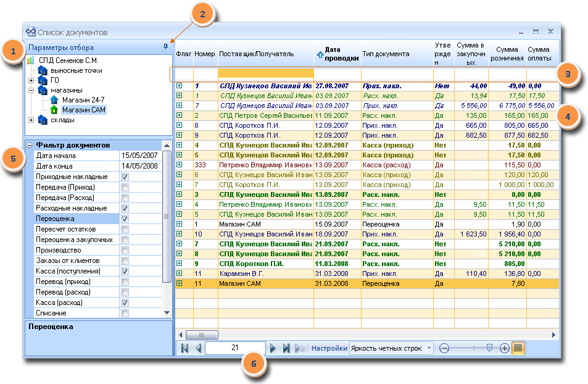Expand the Карамзин В.Г. document row
Image resolution: width=588 pixels, height=384 pixels.
pos(180,273)
